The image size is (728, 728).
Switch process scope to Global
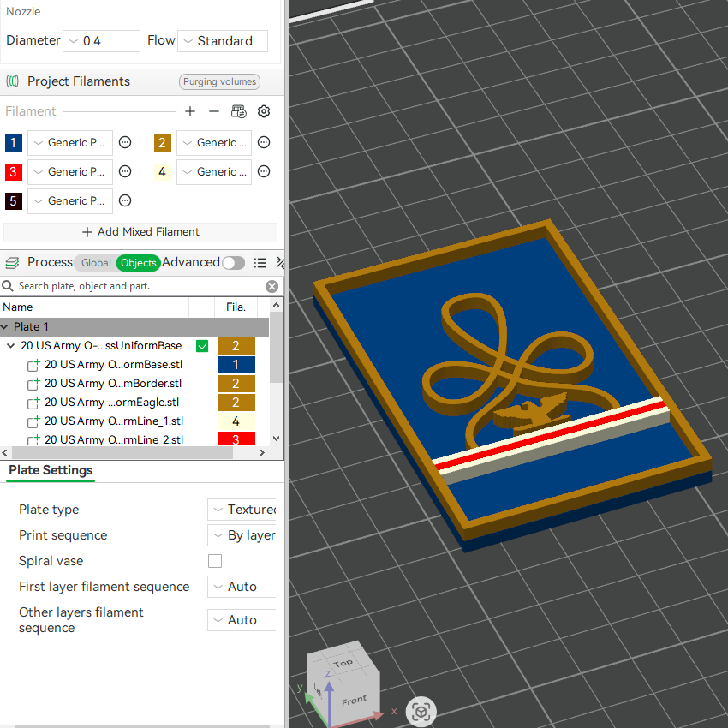96,263
